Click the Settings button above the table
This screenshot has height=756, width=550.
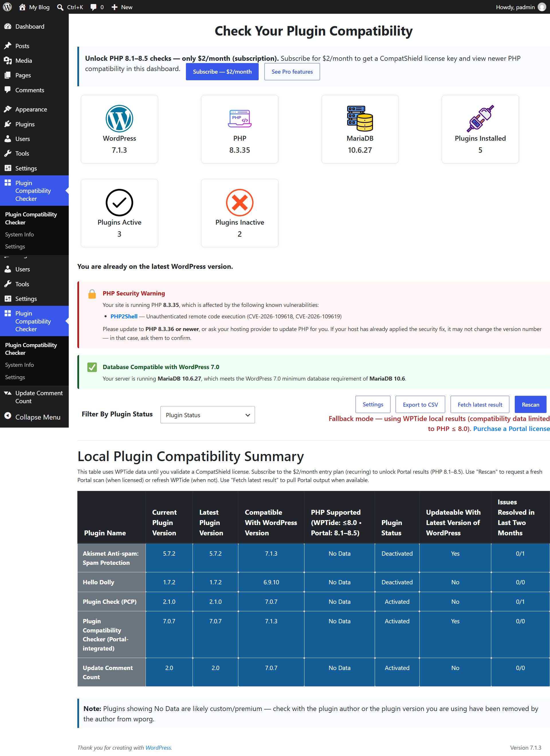coord(373,404)
